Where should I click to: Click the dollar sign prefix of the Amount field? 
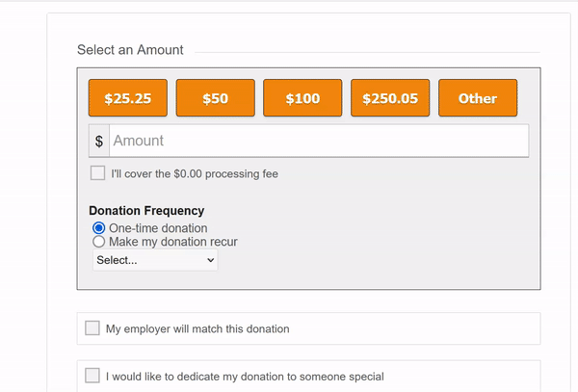[x=99, y=142]
